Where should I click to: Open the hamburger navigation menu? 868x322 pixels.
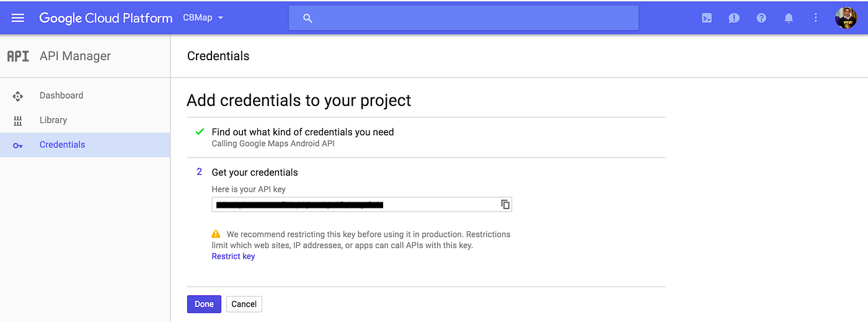click(18, 18)
